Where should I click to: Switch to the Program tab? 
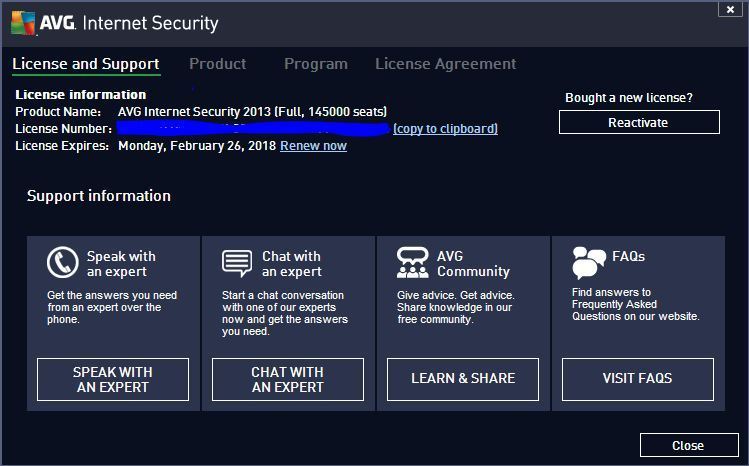coord(316,64)
